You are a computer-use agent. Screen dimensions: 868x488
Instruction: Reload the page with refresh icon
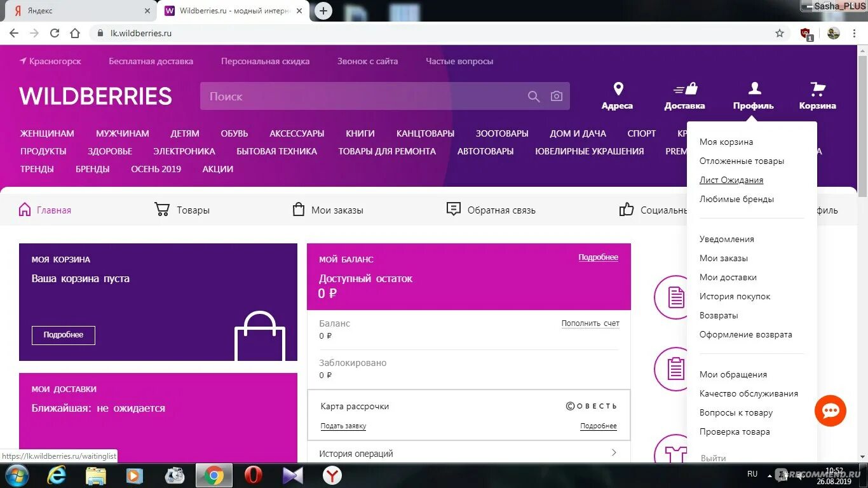click(55, 33)
